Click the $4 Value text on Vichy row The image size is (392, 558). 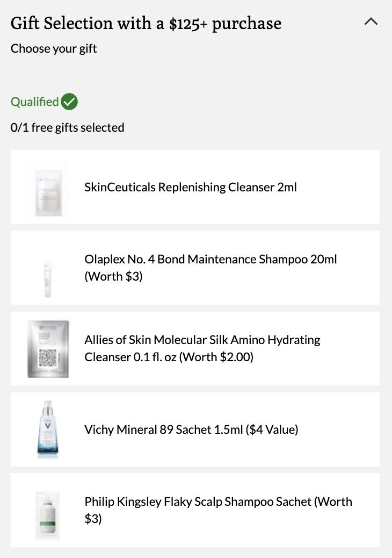pos(272,430)
